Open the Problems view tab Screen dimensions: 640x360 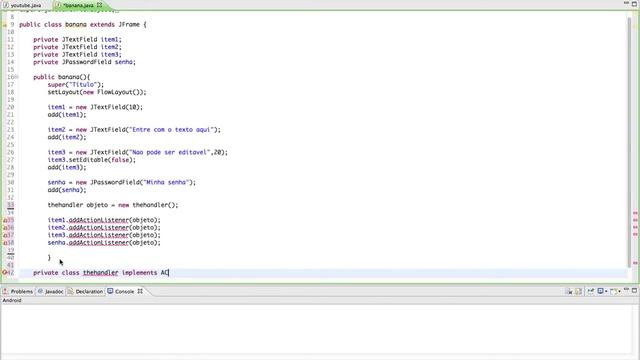[x=18, y=291]
